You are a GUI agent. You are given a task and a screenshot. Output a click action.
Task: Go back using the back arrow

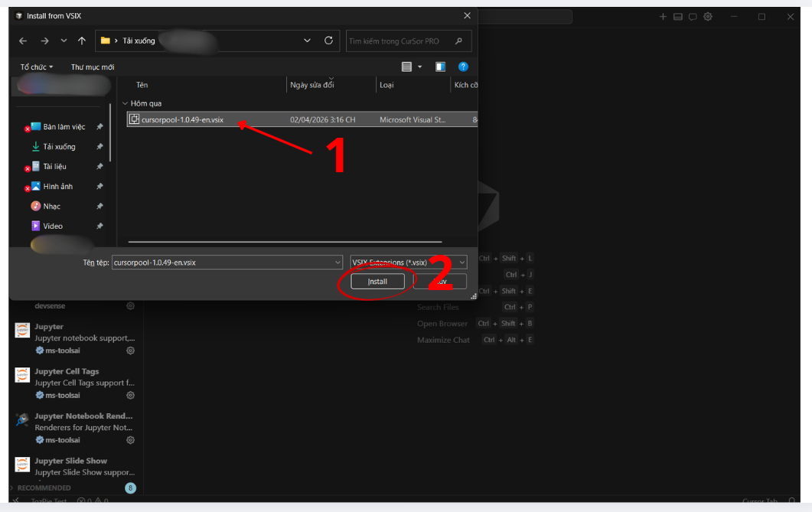23,41
